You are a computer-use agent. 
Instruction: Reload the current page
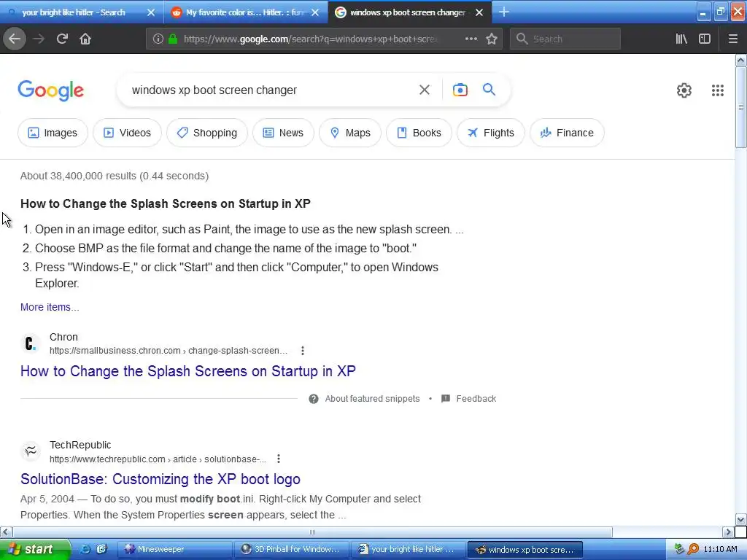click(63, 39)
